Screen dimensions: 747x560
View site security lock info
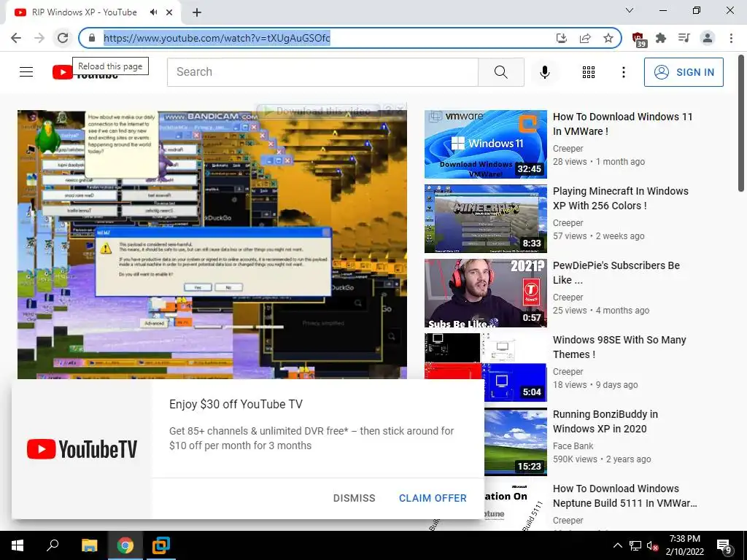coord(92,38)
